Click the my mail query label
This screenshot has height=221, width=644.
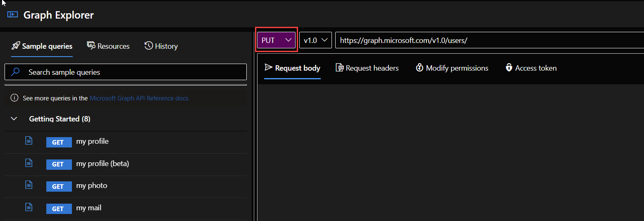click(89, 208)
